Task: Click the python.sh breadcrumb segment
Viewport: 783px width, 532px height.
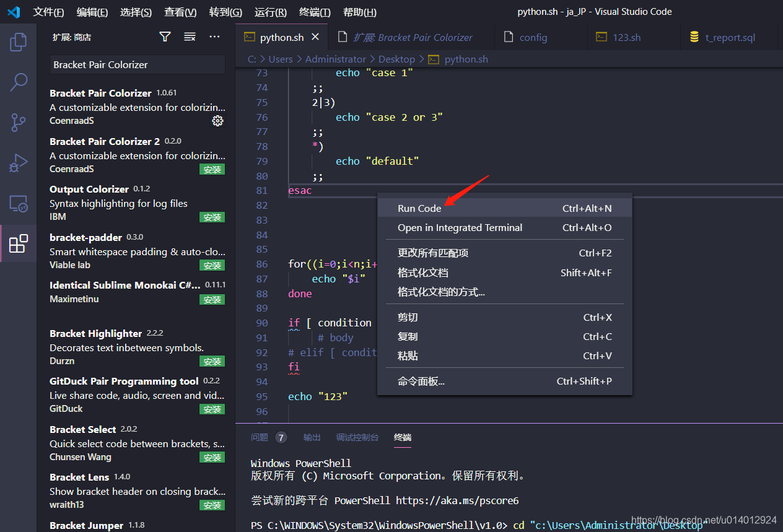Action: pyautogui.click(x=466, y=59)
